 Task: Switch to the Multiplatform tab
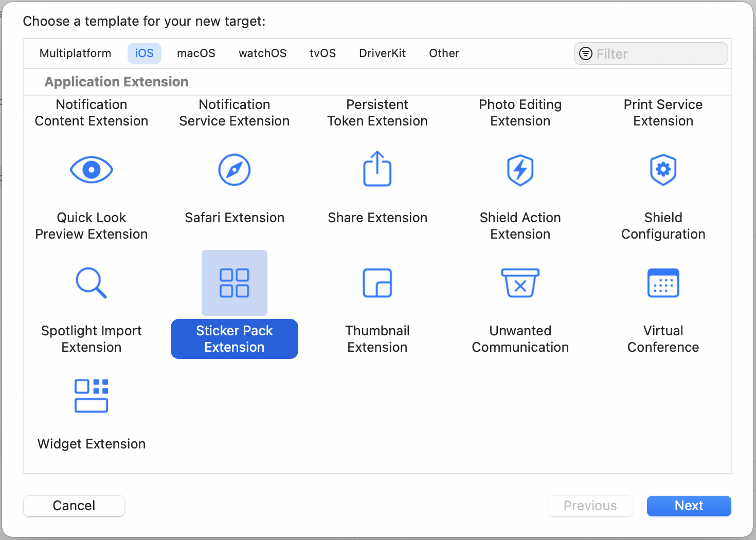pyautogui.click(x=75, y=53)
